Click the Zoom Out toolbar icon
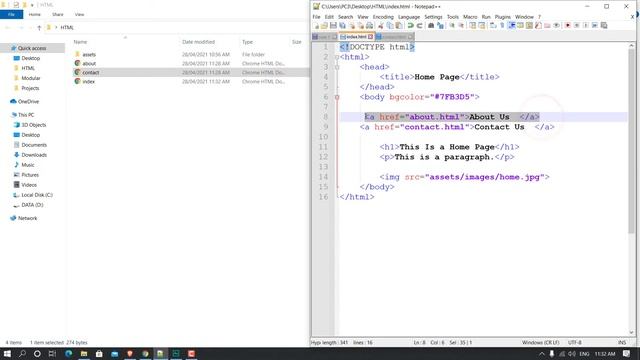 tap(461, 25)
